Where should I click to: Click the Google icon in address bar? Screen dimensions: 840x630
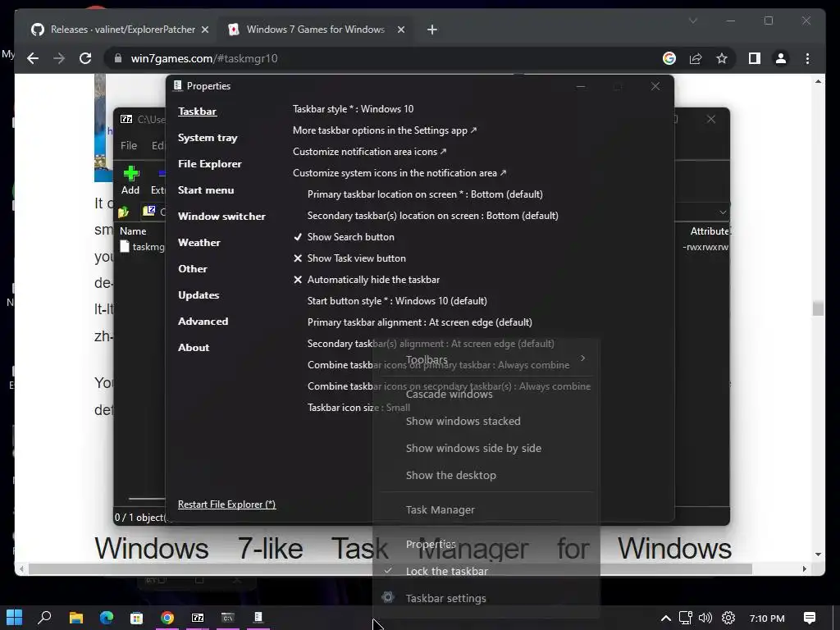pos(669,58)
